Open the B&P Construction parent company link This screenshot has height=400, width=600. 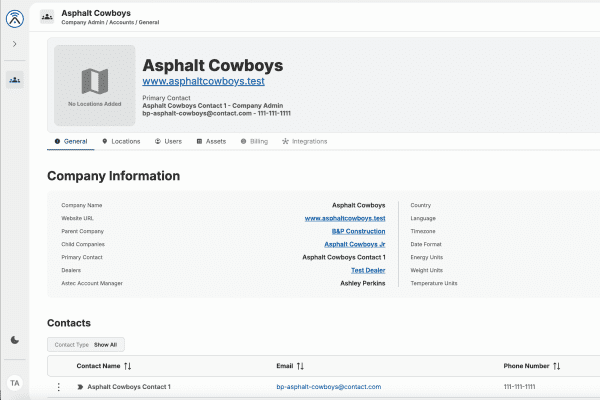pos(358,231)
